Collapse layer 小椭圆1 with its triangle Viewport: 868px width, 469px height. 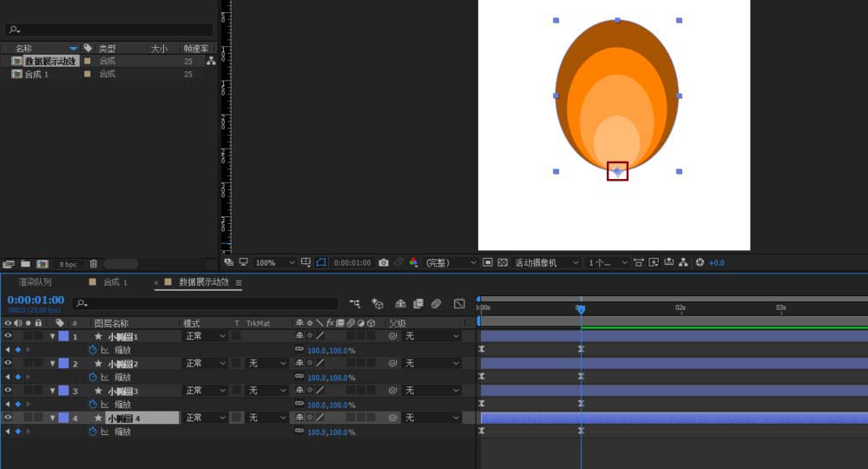(x=52, y=336)
